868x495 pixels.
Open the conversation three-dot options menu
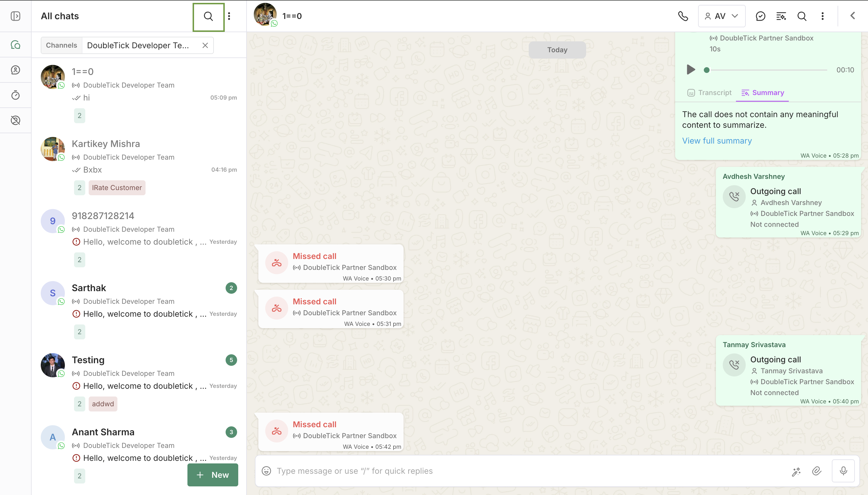coord(822,16)
